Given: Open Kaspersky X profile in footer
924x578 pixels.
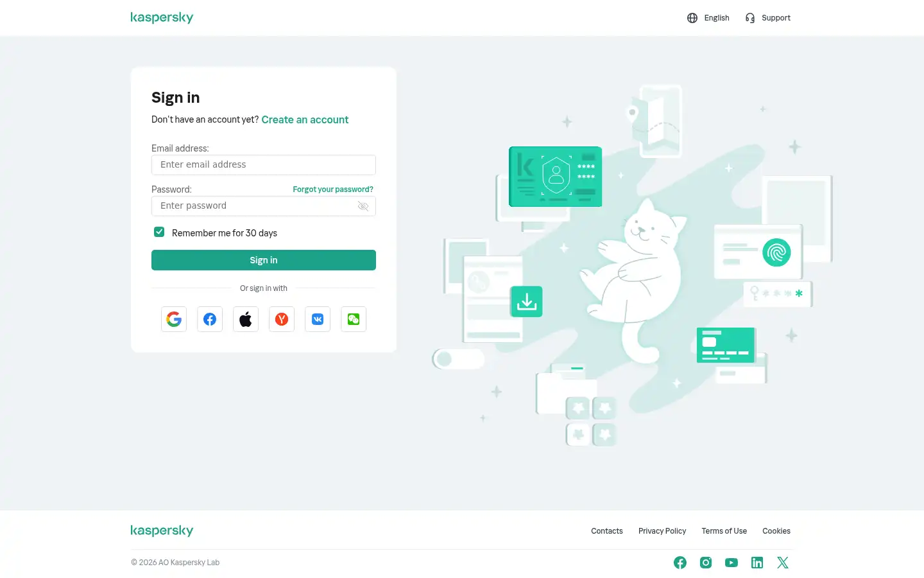Looking at the screenshot, I should pyautogui.click(x=783, y=563).
